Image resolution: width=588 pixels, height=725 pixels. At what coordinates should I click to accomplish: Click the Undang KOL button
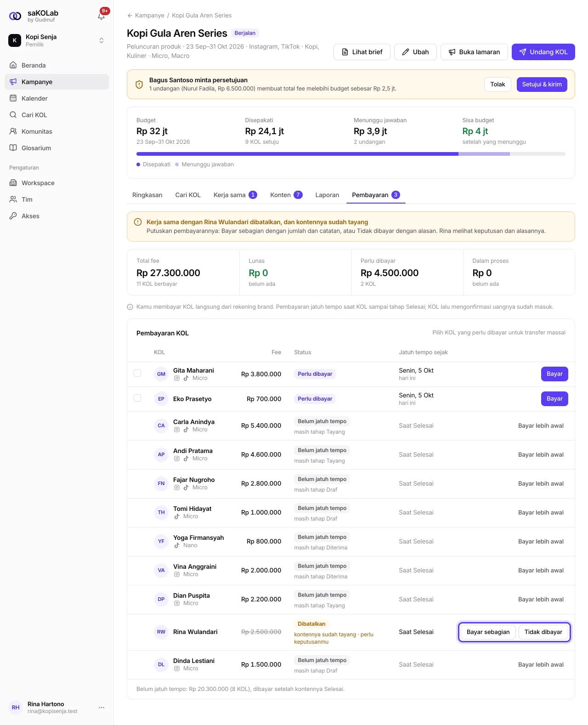543,52
